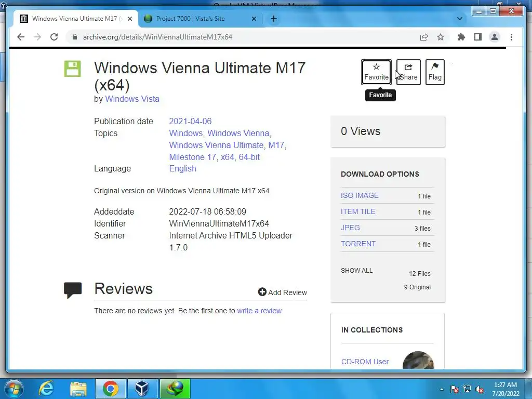This screenshot has width=532, height=399.
Task: Share this page icon in address bar
Action: [x=424, y=37]
